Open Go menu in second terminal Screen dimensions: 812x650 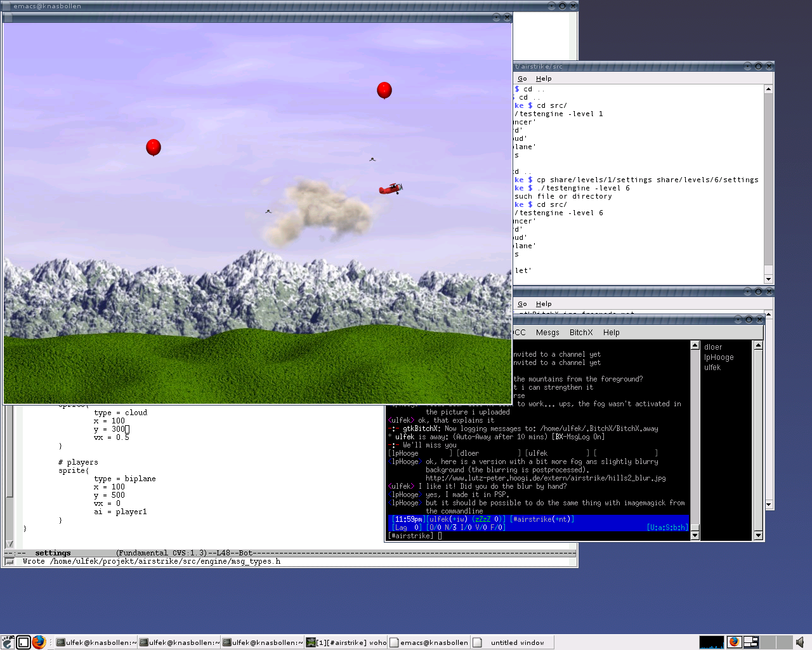(522, 304)
